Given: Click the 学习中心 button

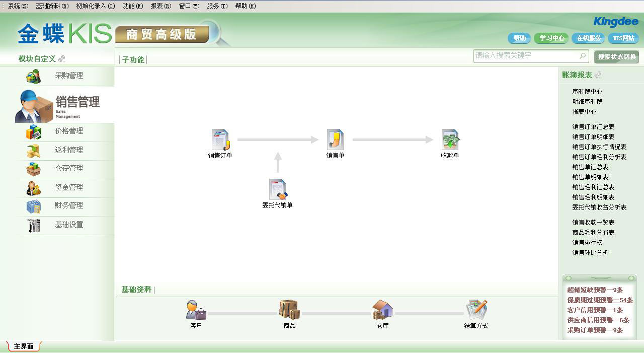Looking at the screenshot, I should point(551,38).
